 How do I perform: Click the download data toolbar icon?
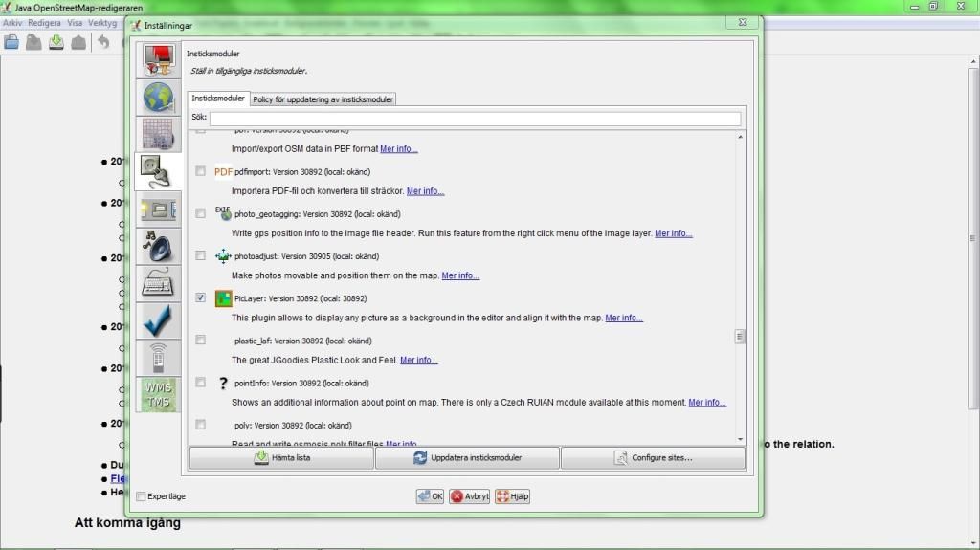point(56,42)
